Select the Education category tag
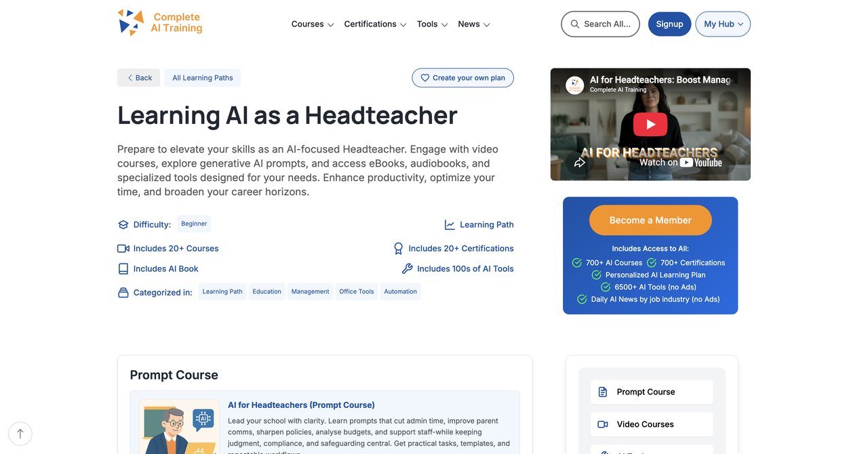This screenshot has height=454, width=868. 267,292
